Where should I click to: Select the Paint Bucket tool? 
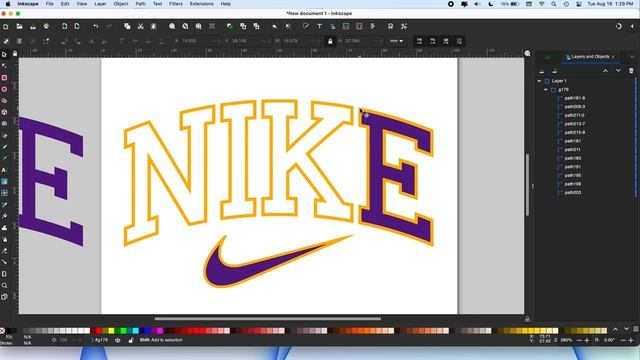4,216
